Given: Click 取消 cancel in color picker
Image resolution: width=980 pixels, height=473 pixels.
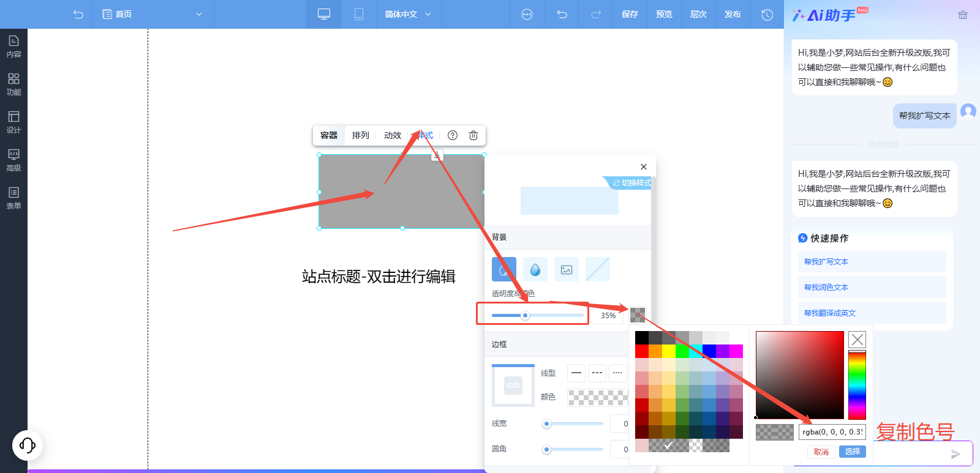Looking at the screenshot, I should point(821,452).
